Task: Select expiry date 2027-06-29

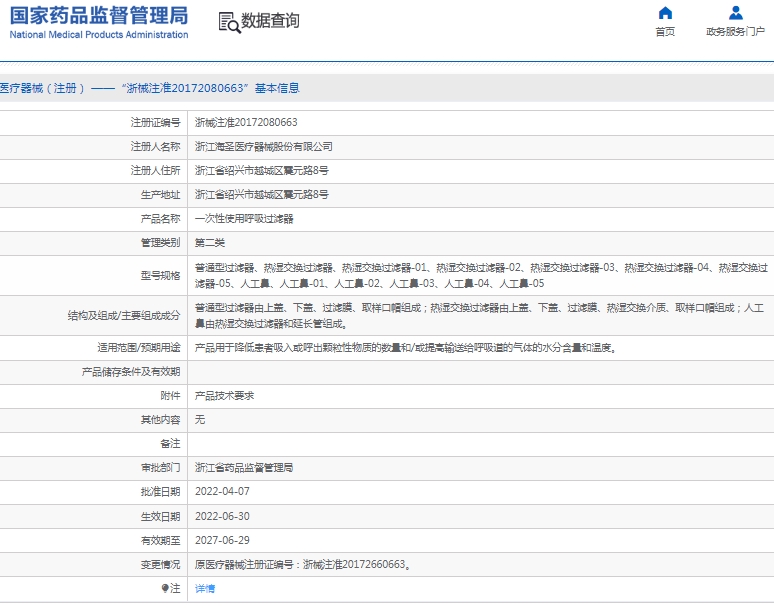Action: (x=222, y=540)
